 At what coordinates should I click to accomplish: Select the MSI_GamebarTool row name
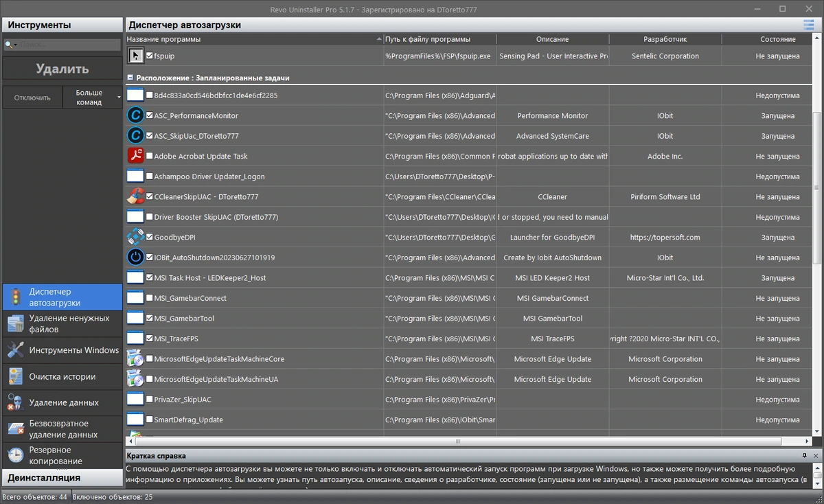point(184,319)
